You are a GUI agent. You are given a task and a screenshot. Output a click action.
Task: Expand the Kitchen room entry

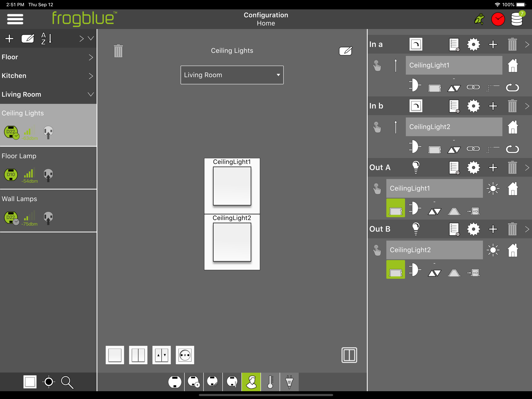coord(91,76)
